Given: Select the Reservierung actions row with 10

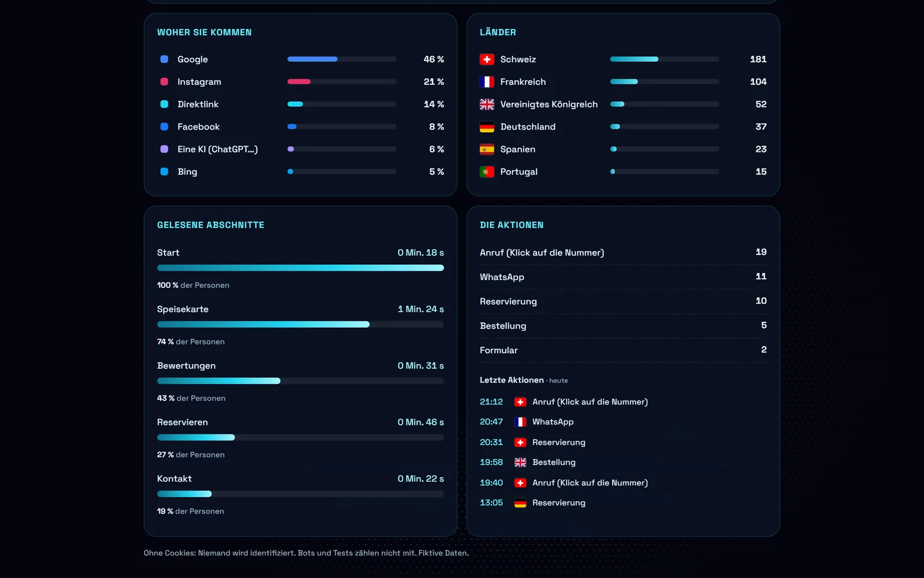Looking at the screenshot, I should coord(623,302).
